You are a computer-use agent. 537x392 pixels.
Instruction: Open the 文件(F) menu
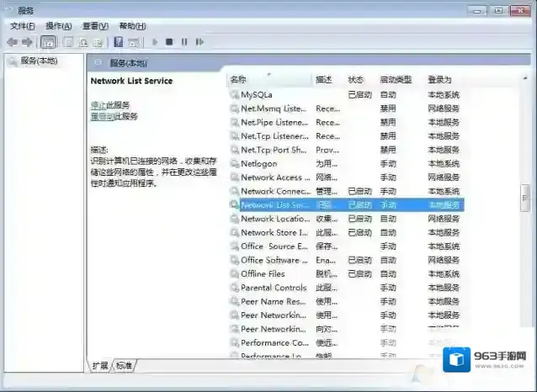tap(22, 26)
